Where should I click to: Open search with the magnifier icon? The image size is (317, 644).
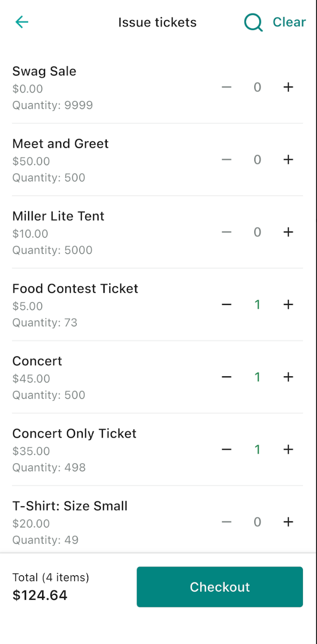253,23
